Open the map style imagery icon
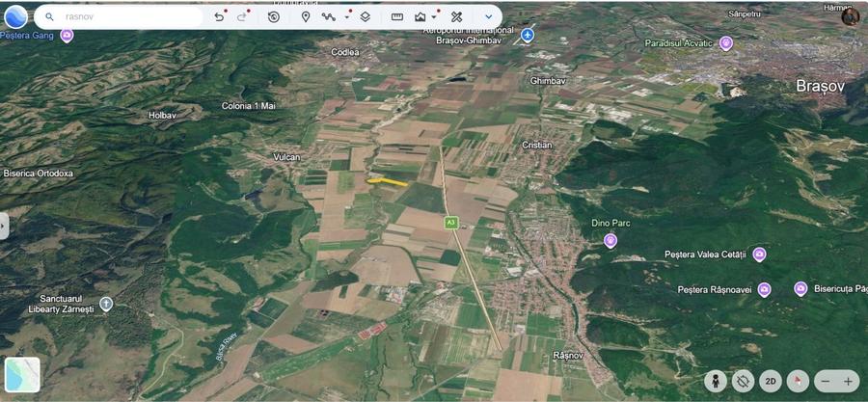 420,17
